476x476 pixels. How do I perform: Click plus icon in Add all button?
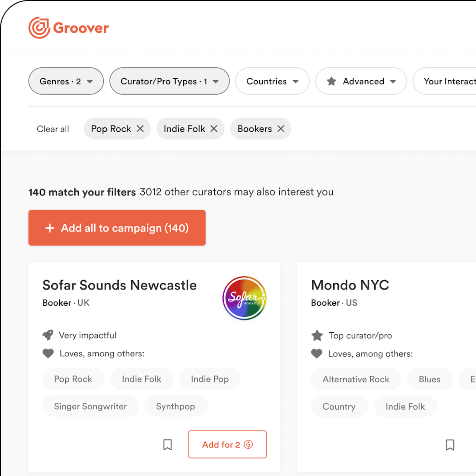50,228
